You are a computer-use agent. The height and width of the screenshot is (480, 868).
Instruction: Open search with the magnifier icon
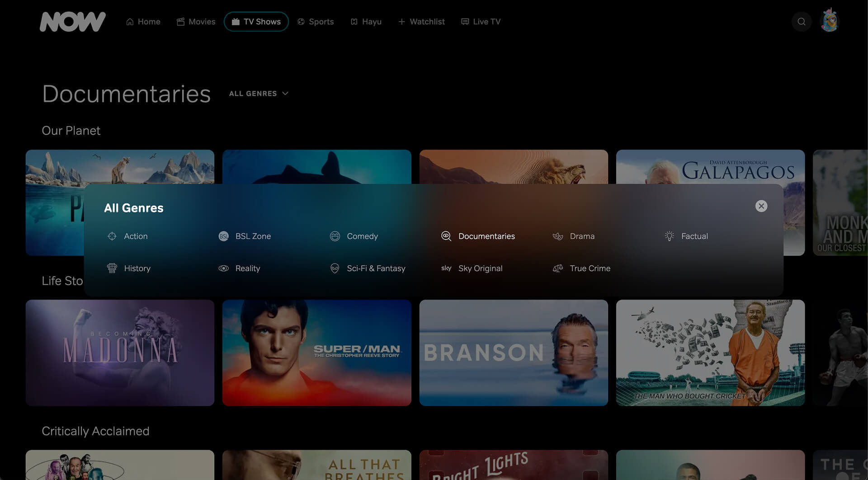coord(802,22)
